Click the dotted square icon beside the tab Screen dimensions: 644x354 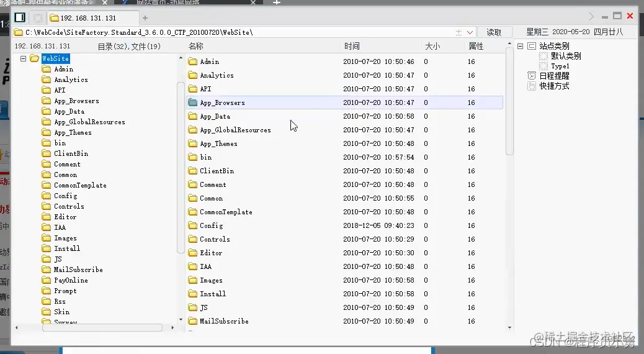(x=37, y=17)
